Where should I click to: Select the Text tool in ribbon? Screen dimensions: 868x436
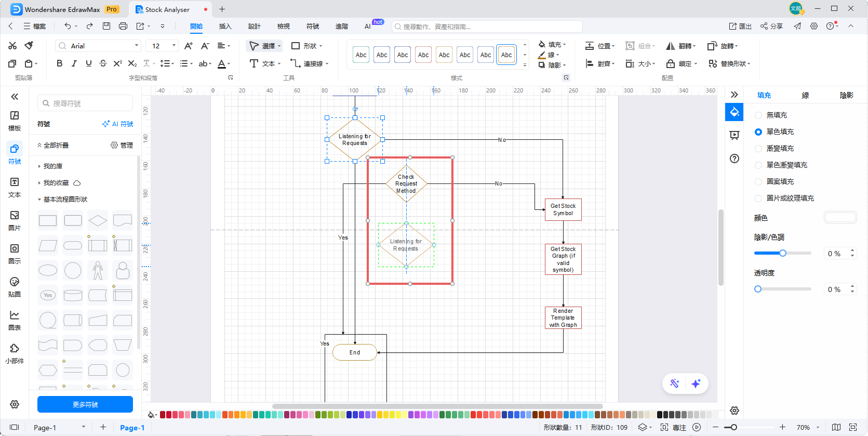[x=264, y=63]
